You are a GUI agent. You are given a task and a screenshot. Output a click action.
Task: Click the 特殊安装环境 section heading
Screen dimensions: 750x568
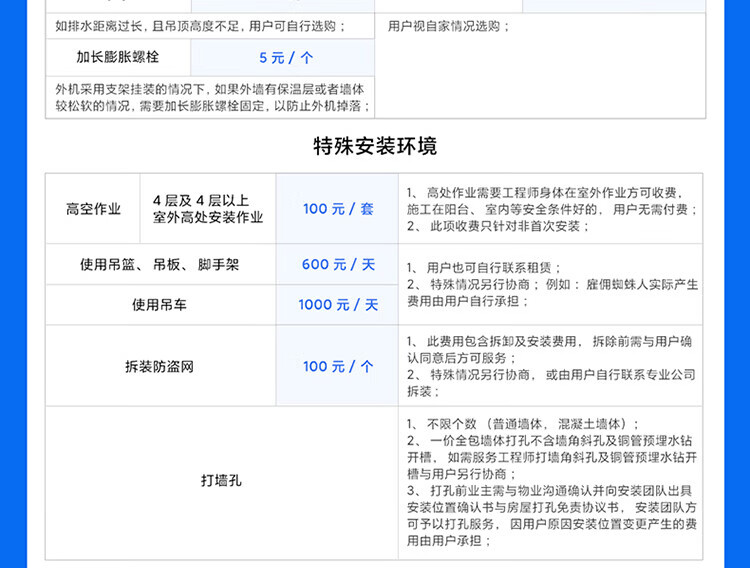375,147
